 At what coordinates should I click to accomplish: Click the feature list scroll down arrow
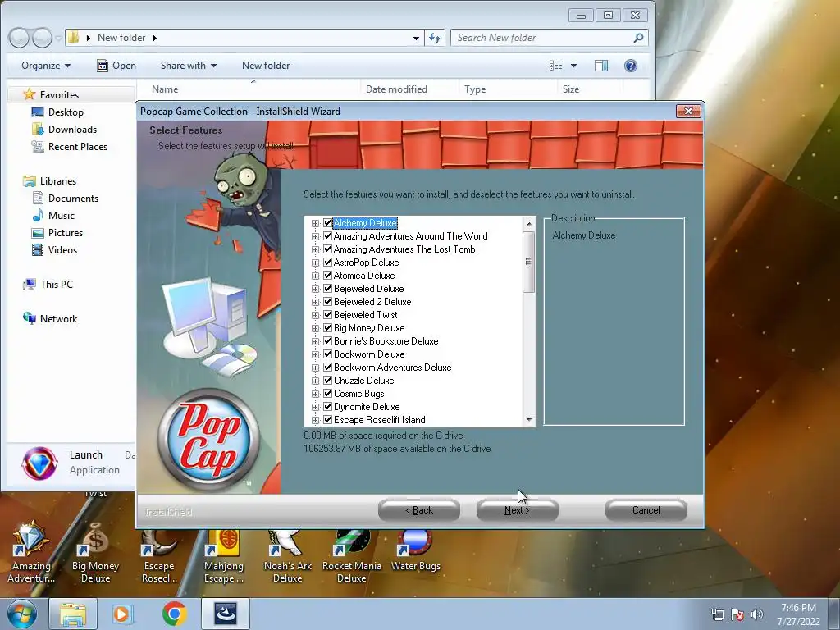pyautogui.click(x=529, y=420)
